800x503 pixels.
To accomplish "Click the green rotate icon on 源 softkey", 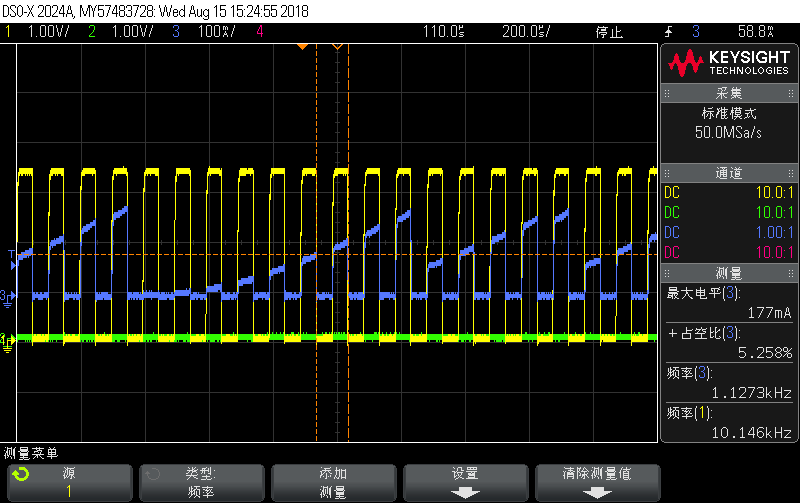I will (x=21, y=474).
